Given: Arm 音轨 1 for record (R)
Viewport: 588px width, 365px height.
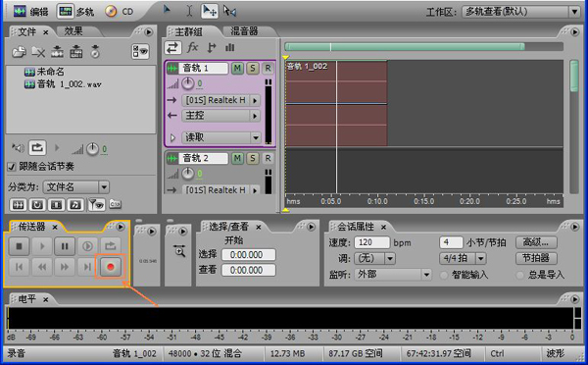Looking at the screenshot, I should pyautogui.click(x=268, y=68).
